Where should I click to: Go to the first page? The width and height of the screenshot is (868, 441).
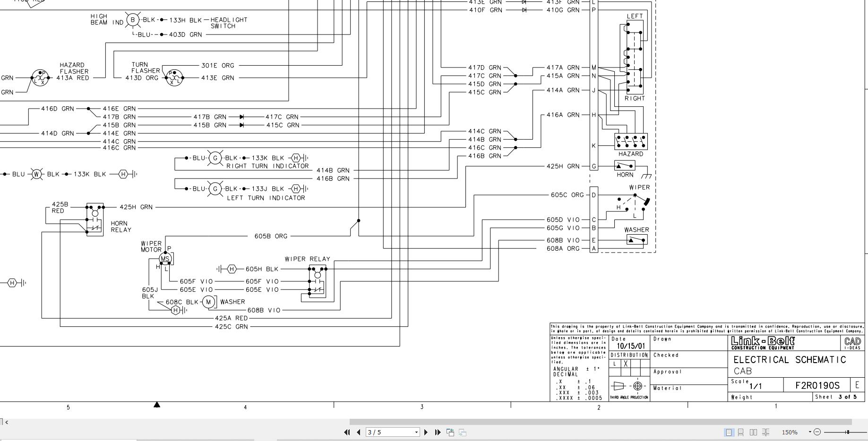coord(347,432)
